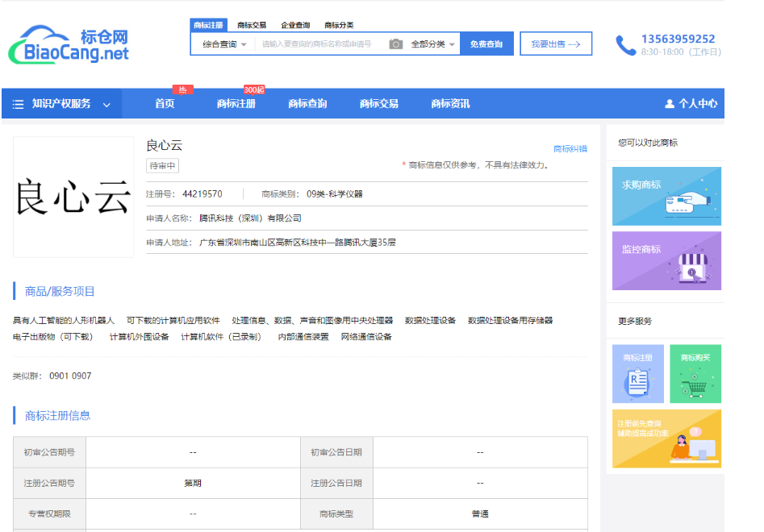Click the 专营权期限 table cell

(x=49, y=514)
